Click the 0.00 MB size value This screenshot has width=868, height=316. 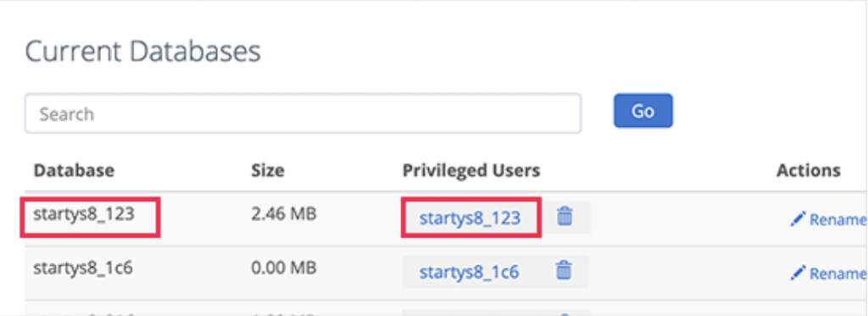click(283, 268)
